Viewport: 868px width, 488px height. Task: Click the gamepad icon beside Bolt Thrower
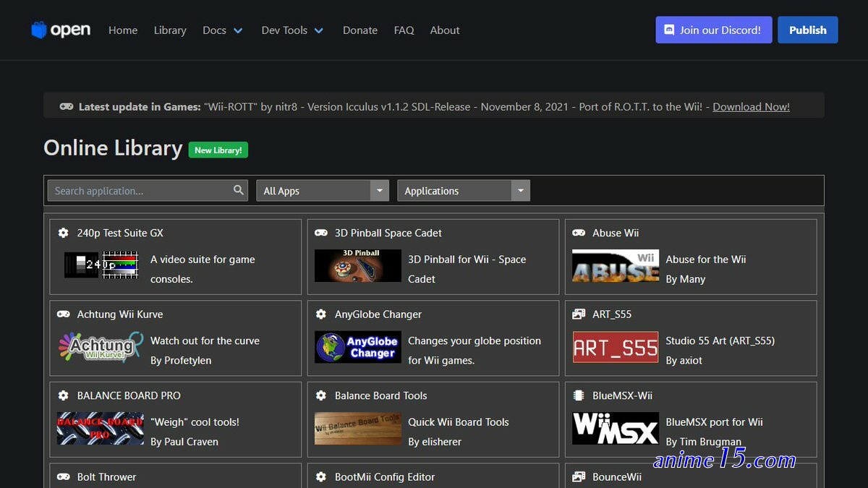(x=64, y=477)
